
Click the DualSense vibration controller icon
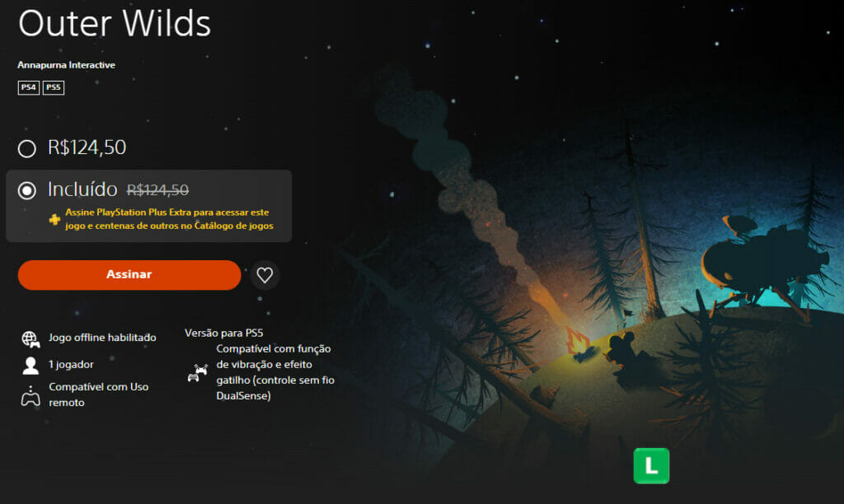[198, 373]
